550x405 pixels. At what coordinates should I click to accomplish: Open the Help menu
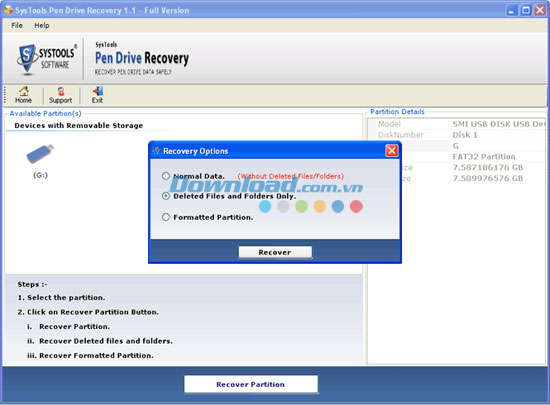click(x=42, y=25)
